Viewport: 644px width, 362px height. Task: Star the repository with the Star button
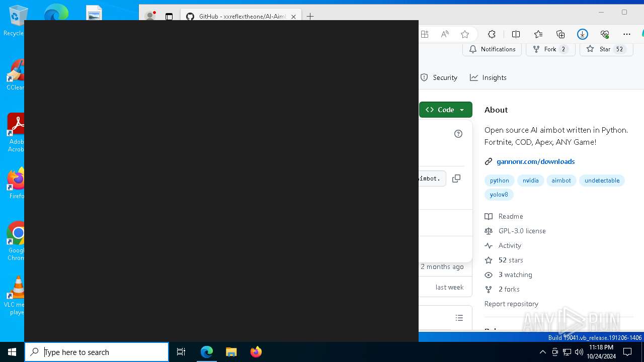point(606,49)
